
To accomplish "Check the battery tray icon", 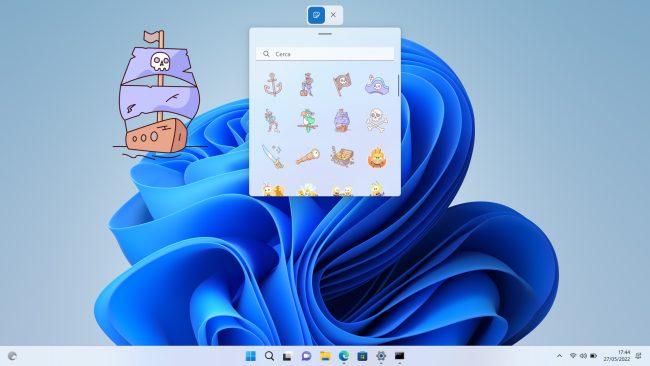I will tap(594, 356).
